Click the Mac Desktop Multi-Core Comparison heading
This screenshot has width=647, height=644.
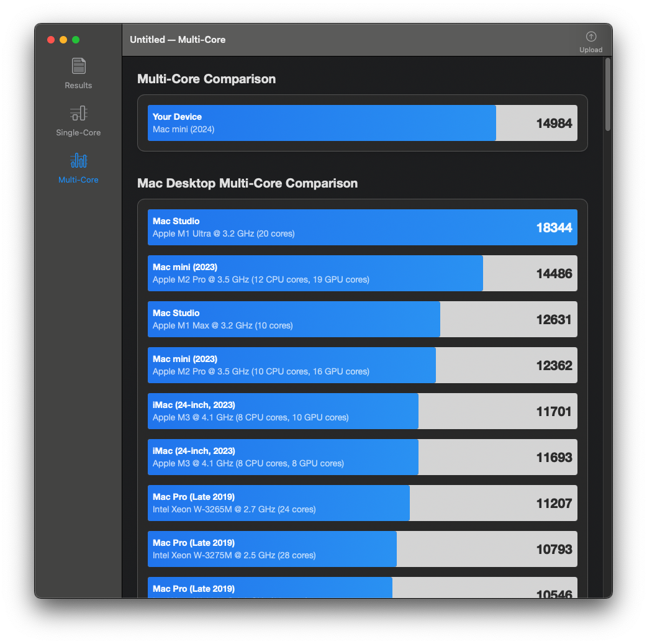[247, 183]
